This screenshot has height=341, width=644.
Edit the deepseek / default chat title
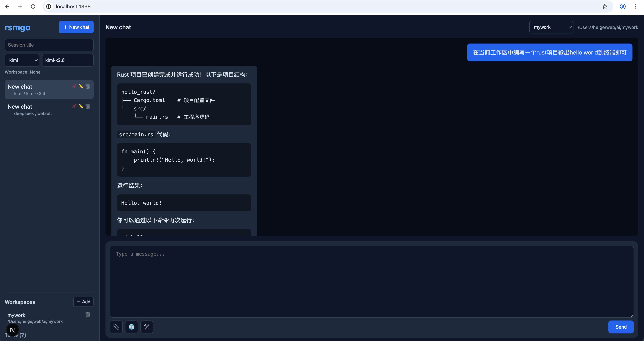click(x=81, y=106)
